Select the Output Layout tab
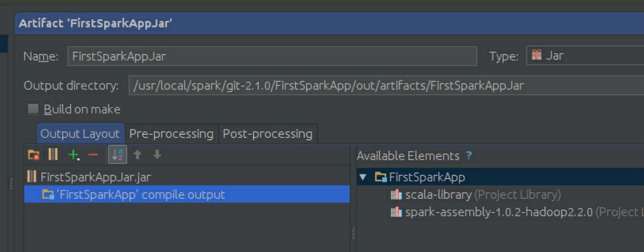The image size is (644, 252). point(80,134)
